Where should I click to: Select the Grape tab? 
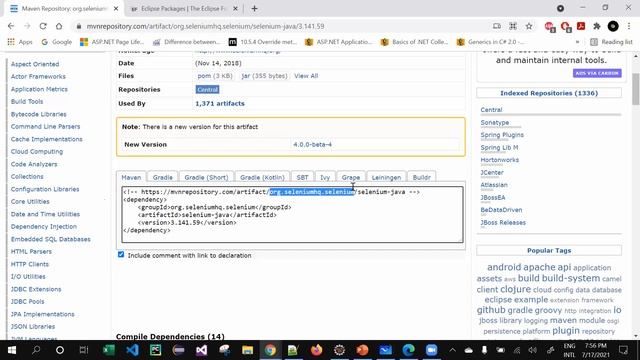click(351, 177)
